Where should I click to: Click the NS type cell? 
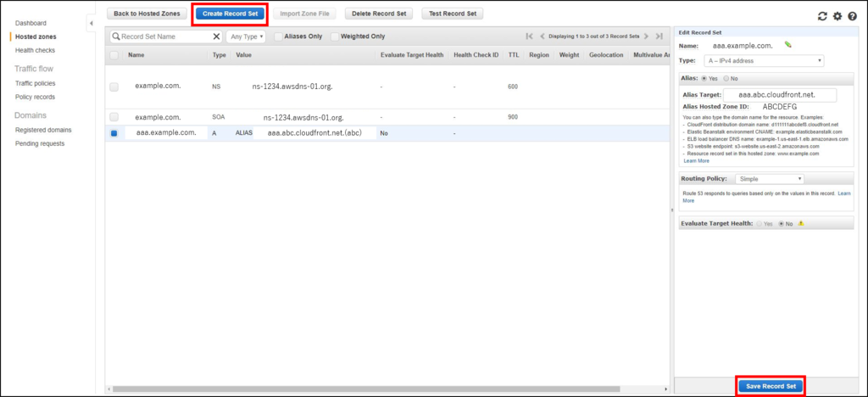tap(216, 87)
